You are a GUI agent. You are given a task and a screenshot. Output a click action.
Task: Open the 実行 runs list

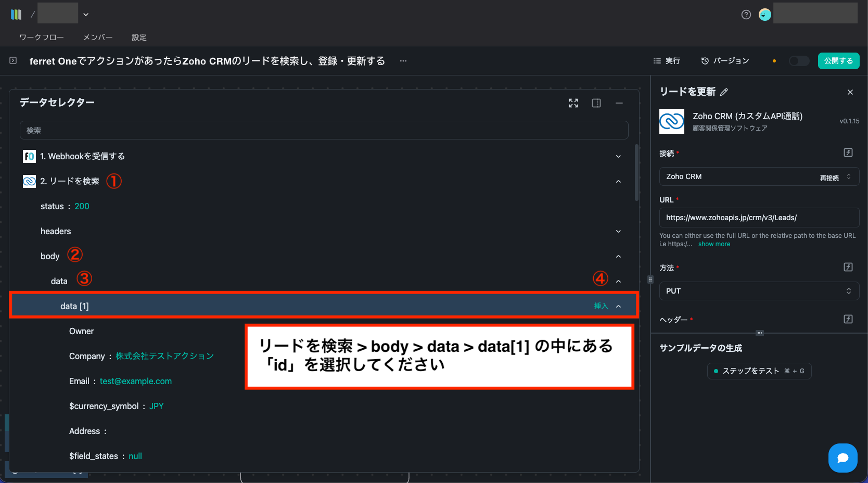667,61
